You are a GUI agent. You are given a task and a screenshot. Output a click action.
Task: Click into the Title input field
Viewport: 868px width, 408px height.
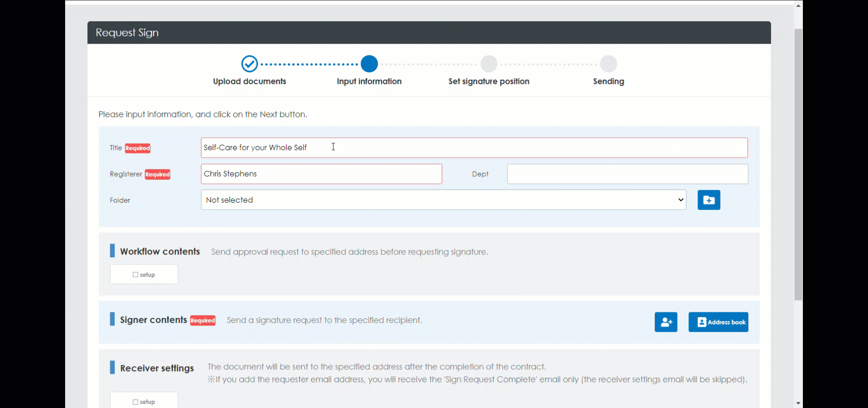point(474,148)
